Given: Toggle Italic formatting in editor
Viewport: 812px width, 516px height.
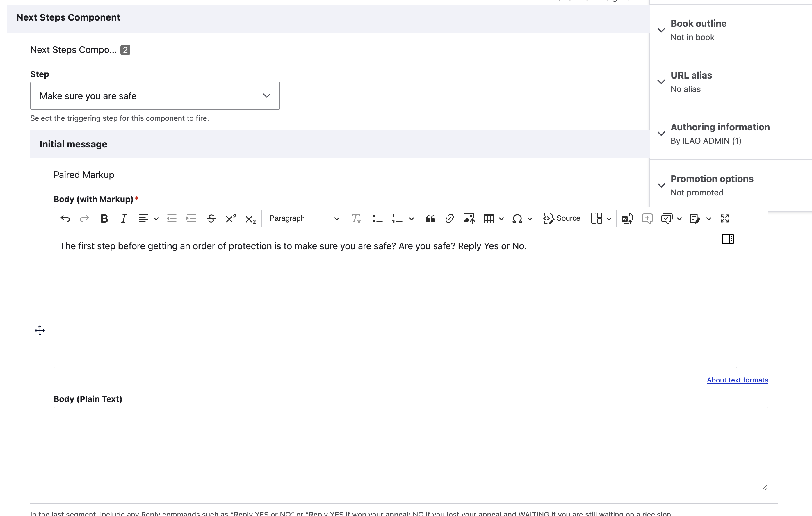Looking at the screenshot, I should pyautogui.click(x=124, y=218).
